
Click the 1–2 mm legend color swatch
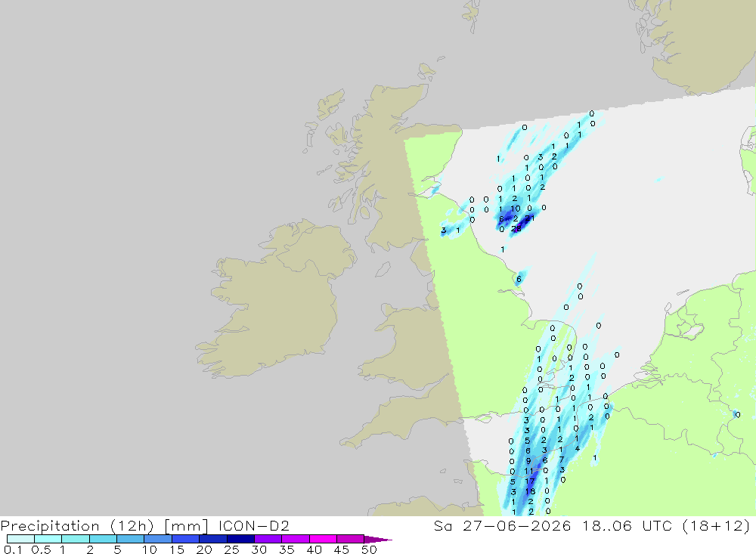[75, 539]
